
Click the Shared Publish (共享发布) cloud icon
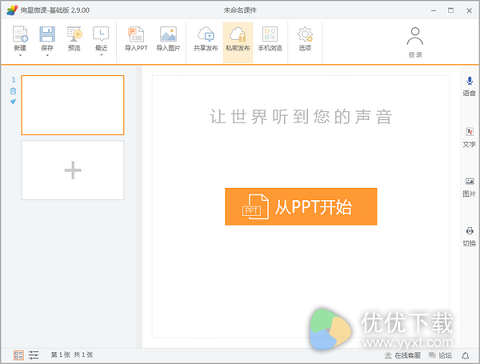point(206,34)
